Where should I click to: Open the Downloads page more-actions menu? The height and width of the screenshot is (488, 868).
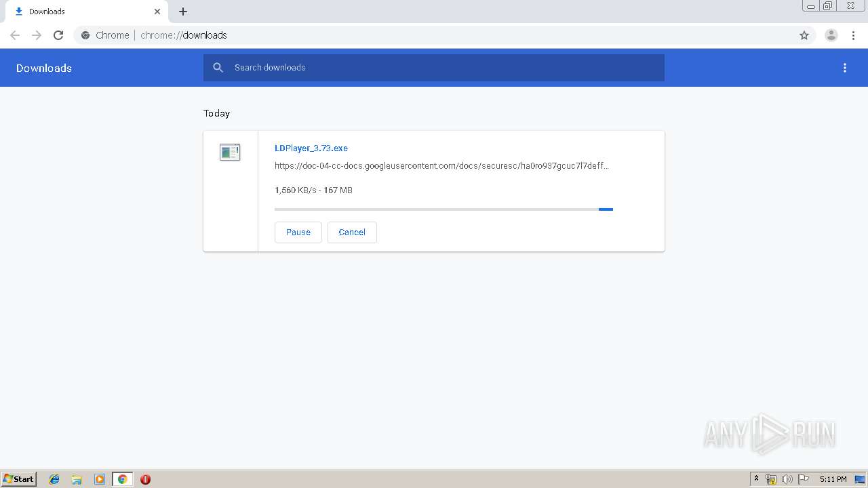tap(845, 68)
